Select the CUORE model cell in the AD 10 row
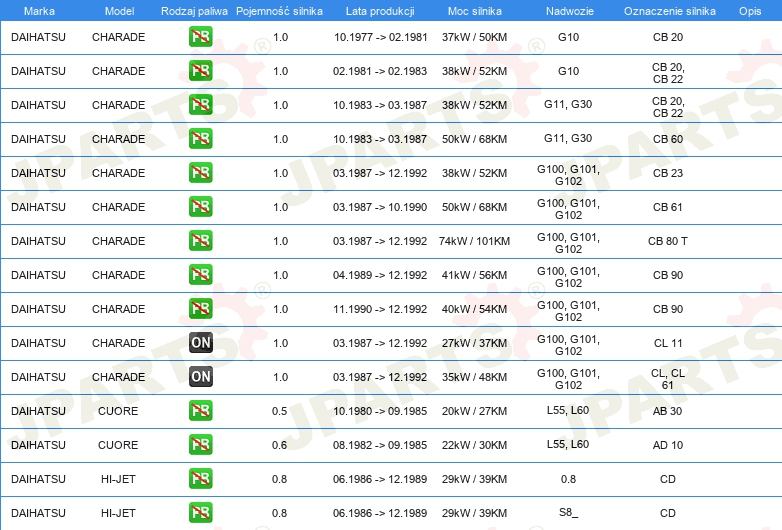 pos(118,445)
